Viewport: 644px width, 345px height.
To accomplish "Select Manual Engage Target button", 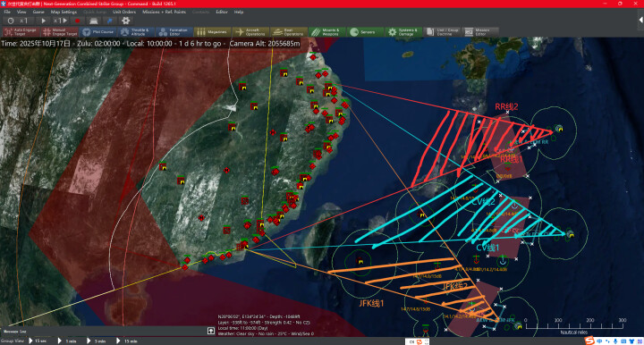I will 60,32.
